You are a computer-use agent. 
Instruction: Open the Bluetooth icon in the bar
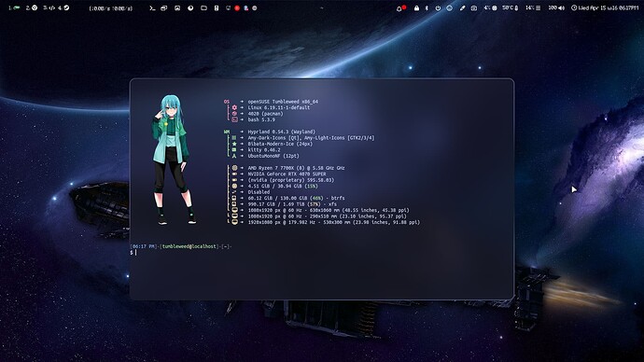click(427, 7)
